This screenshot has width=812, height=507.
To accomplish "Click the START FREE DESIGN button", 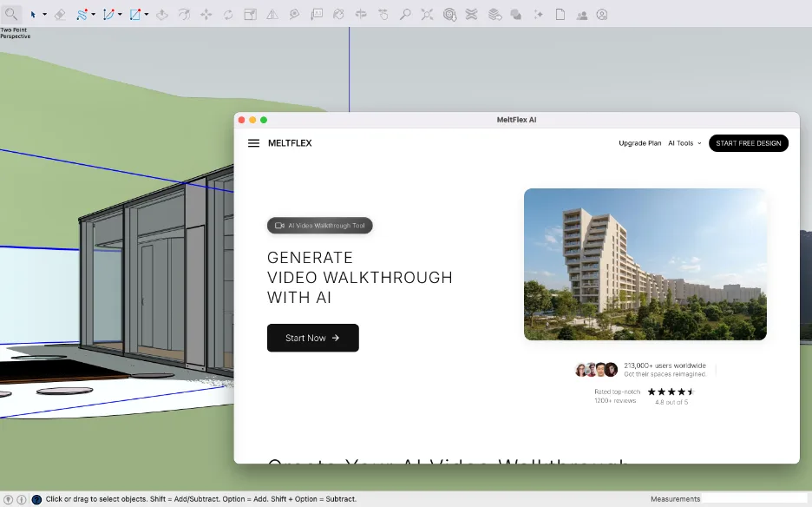I will 749,143.
